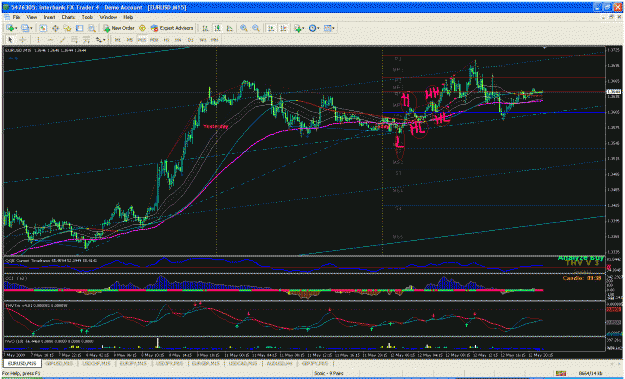Zoom out the chart

coord(256,28)
